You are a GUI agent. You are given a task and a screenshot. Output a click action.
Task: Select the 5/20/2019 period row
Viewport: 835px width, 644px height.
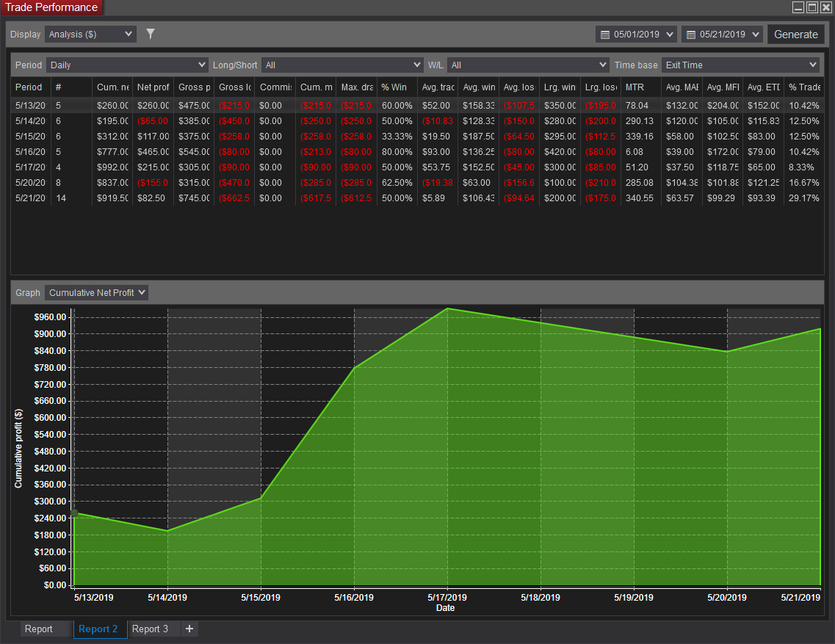(417, 183)
